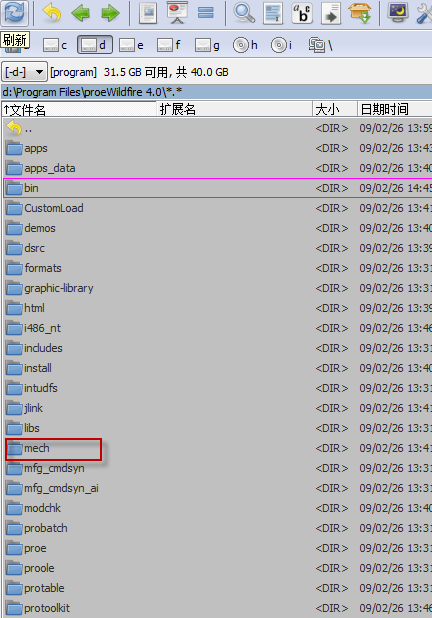Select the mfg_cmdsyn folder
Screen dimensions: 432x618
(x=45, y=469)
